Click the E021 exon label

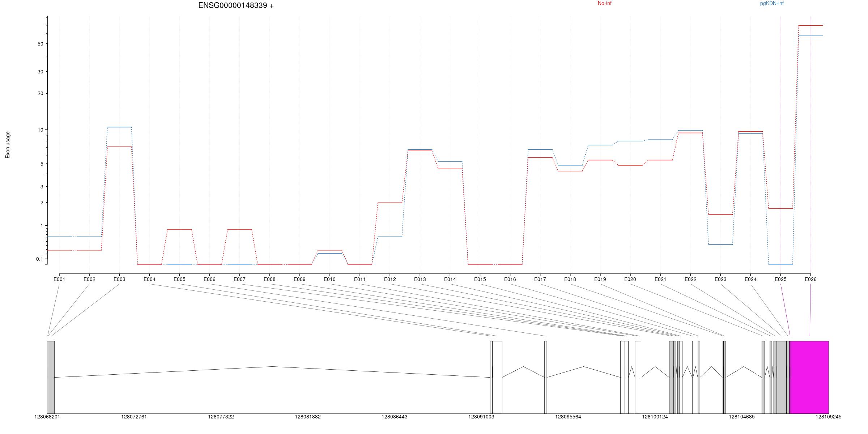point(660,279)
